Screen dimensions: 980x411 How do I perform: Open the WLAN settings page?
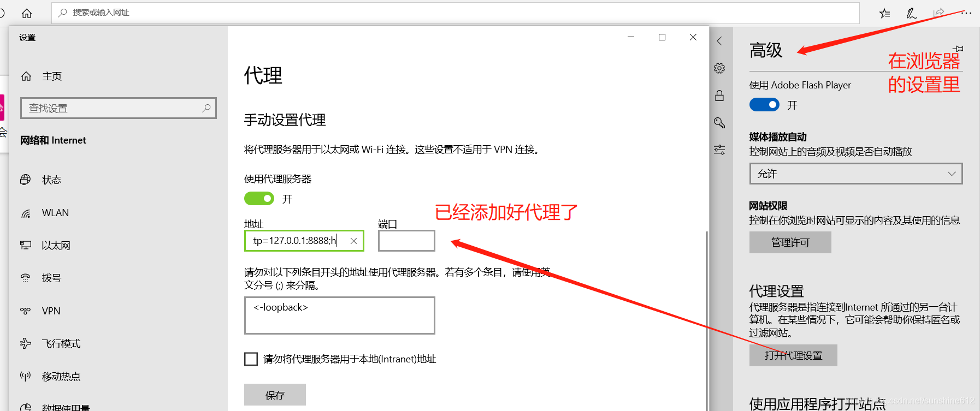[x=45, y=213]
